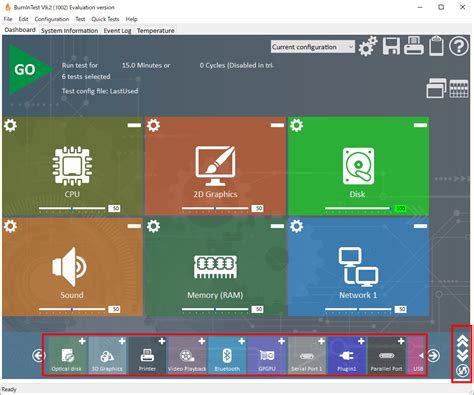The width and height of the screenshot is (474, 395).
Task: Open help via question mark icon
Action: [x=459, y=46]
